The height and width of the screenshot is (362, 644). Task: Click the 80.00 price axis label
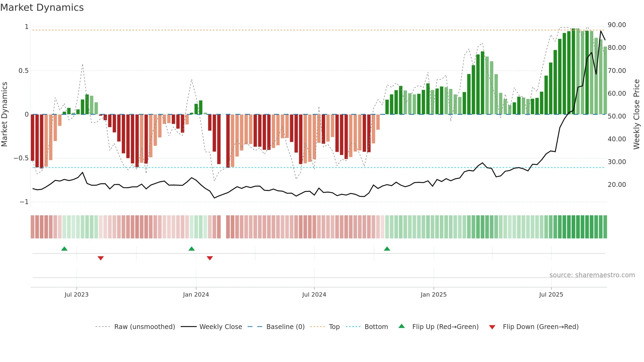617,48
